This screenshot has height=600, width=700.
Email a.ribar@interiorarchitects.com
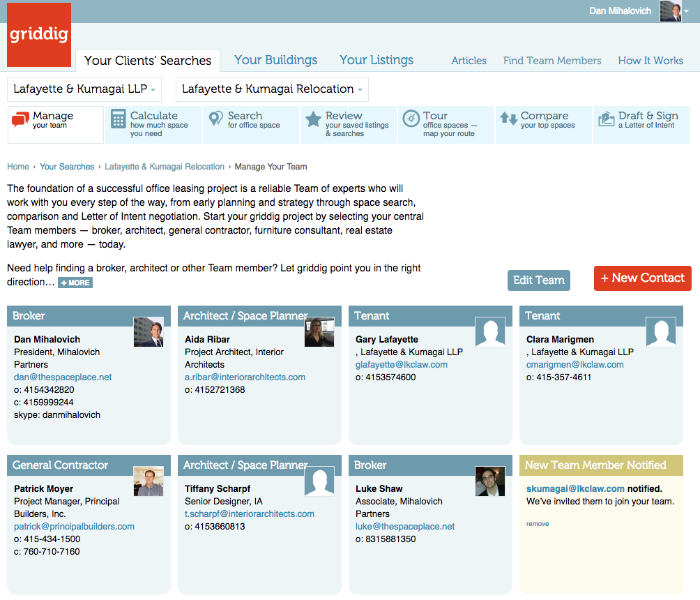click(245, 377)
